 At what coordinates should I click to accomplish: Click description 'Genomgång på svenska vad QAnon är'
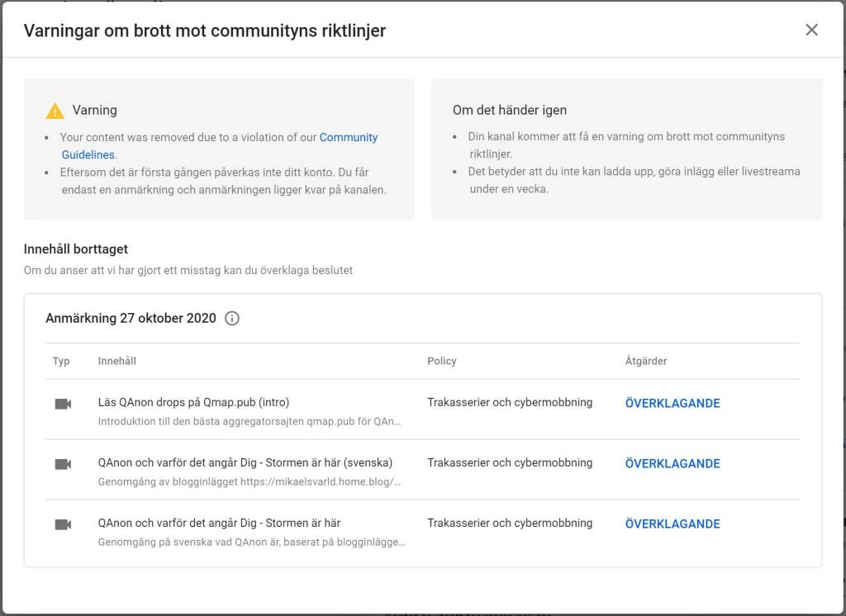tap(251, 543)
